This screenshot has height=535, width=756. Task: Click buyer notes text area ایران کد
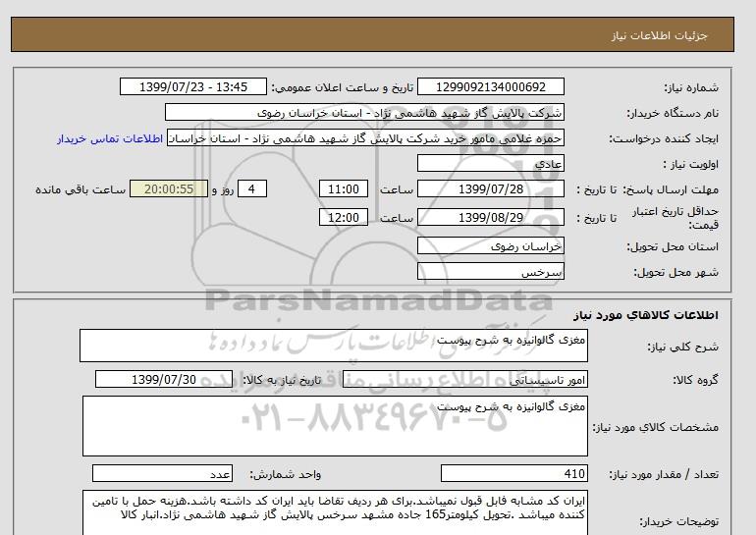335,512
